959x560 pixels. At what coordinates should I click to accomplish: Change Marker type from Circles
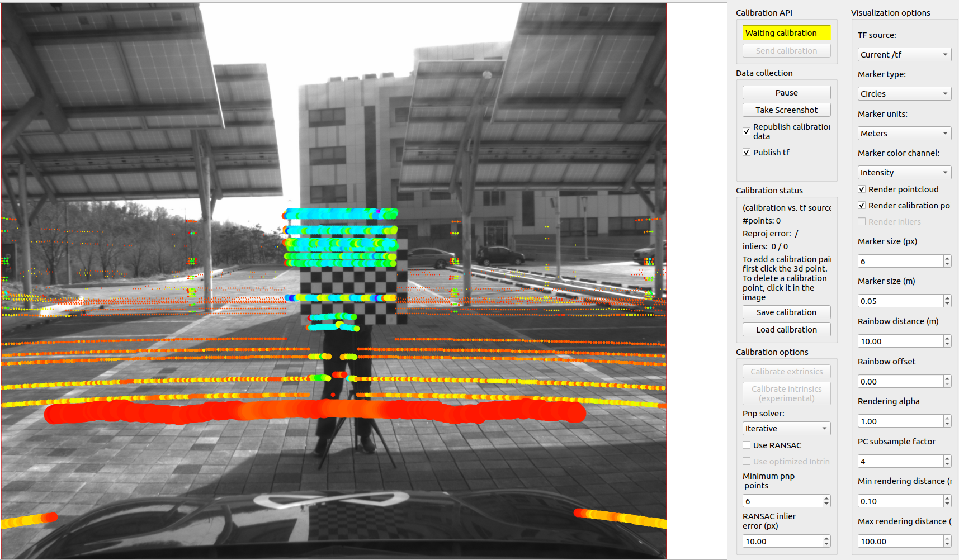pos(904,93)
